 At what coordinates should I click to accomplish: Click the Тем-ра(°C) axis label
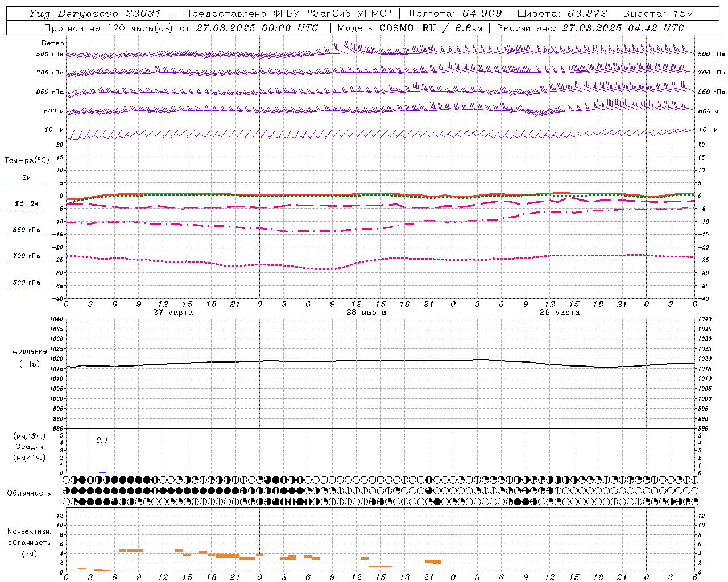(x=27, y=161)
